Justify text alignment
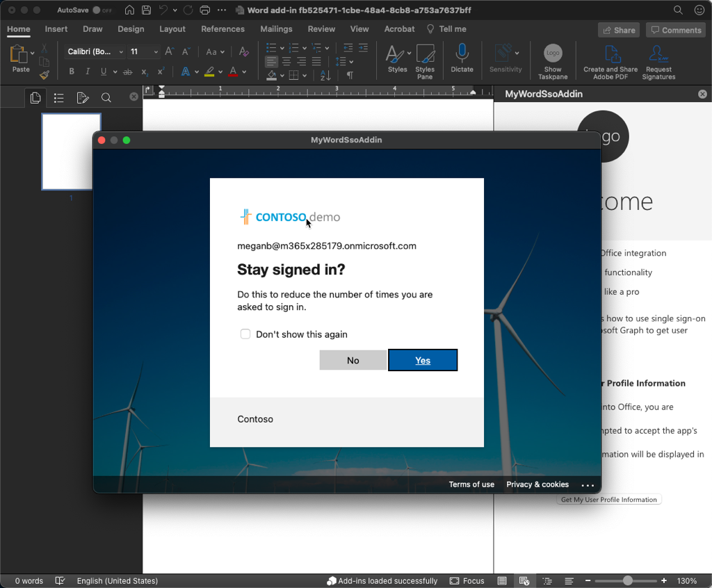The width and height of the screenshot is (712, 588). pos(316,61)
